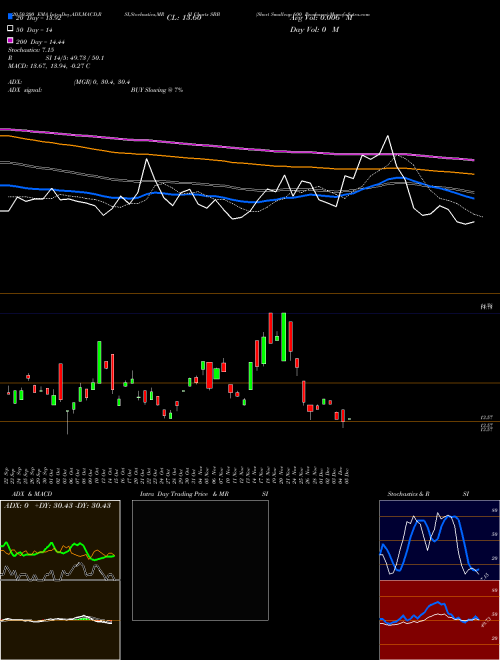This screenshot has height=660, width=500.
Task: Click the highest peak of the white price line
Action: [x=388, y=136]
